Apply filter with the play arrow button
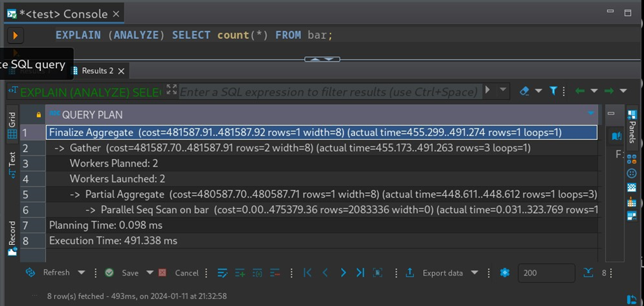The width and height of the screenshot is (644, 306). coord(488,90)
